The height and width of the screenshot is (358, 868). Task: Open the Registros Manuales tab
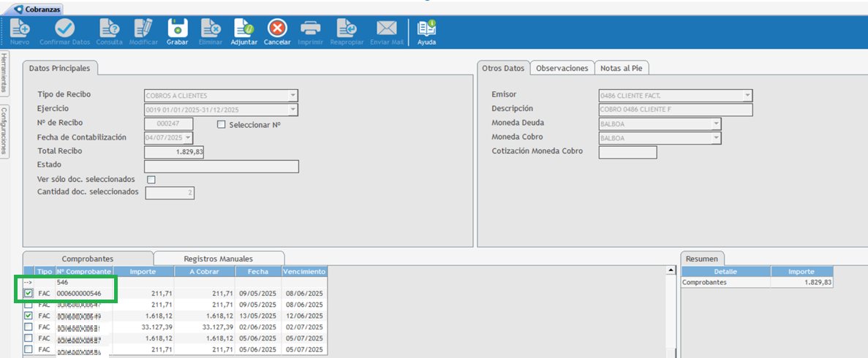coord(218,259)
